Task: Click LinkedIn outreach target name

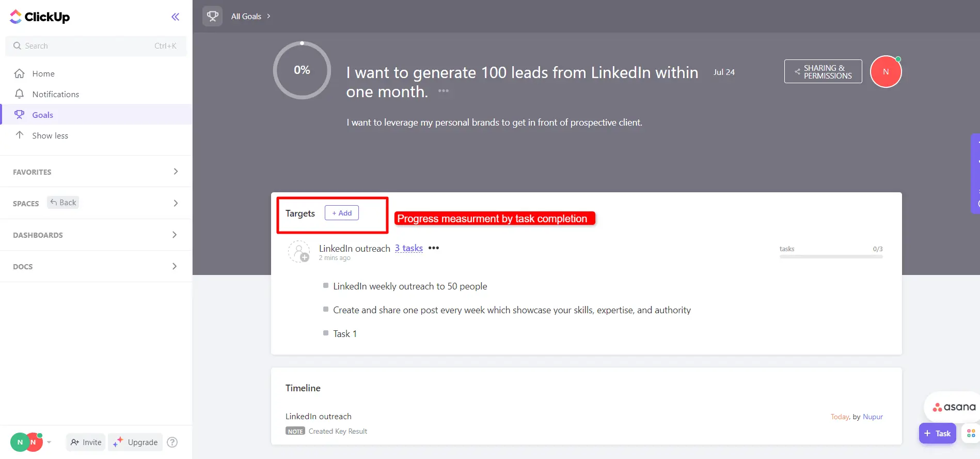Action: (x=354, y=249)
